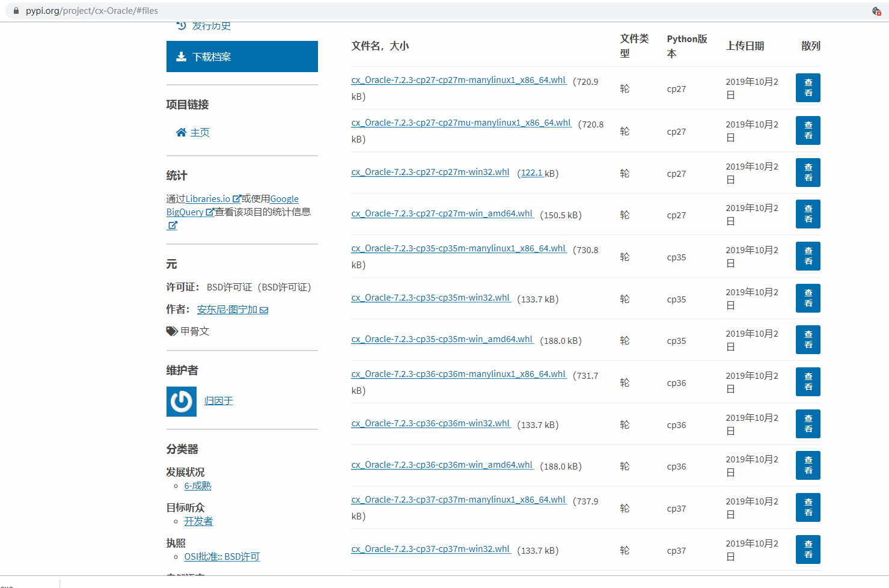Screen dimensions: 889x588
Task: Click the 归因于 maintainer link
Action: [218, 400]
